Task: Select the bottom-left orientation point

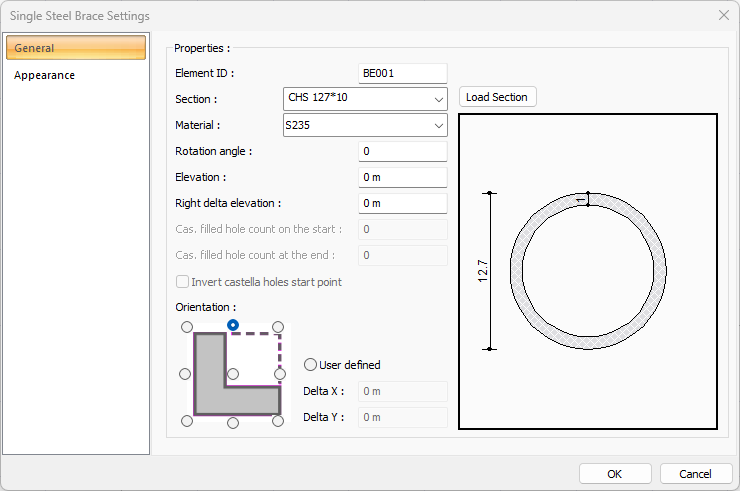Action: (186, 421)
